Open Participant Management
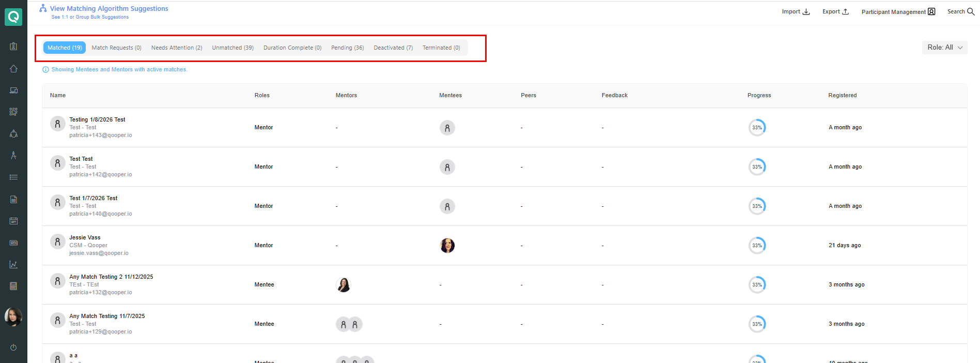Viewport: 980px width, 363px height. point(898,12)
